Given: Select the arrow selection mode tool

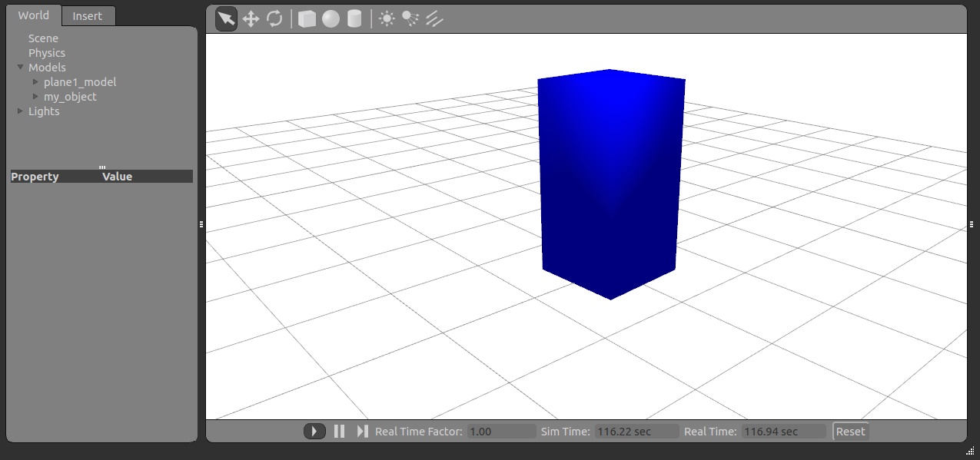Looking at the screenshot, I should 226,19.
